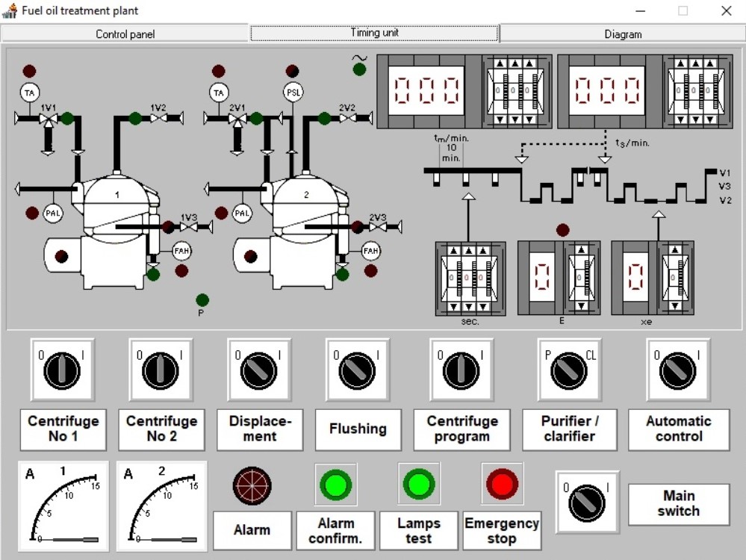Open the Diagram tab
746x560 pixels.
623,34
